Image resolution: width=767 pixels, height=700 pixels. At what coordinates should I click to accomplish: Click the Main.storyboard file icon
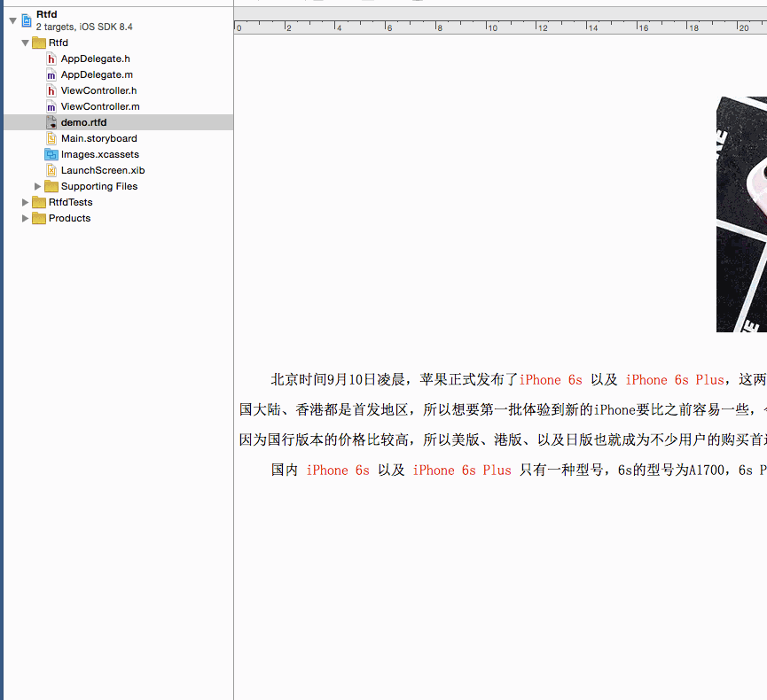click(51, 139)
